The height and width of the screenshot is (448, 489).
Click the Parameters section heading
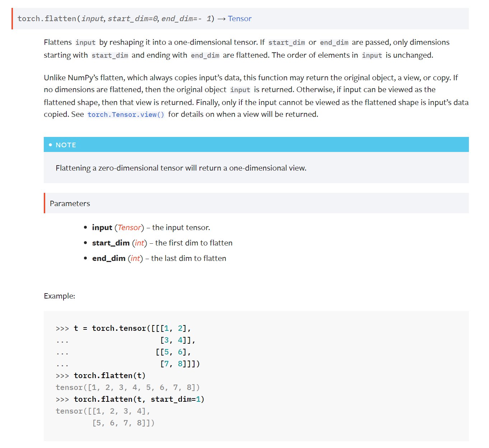(70, 204)
